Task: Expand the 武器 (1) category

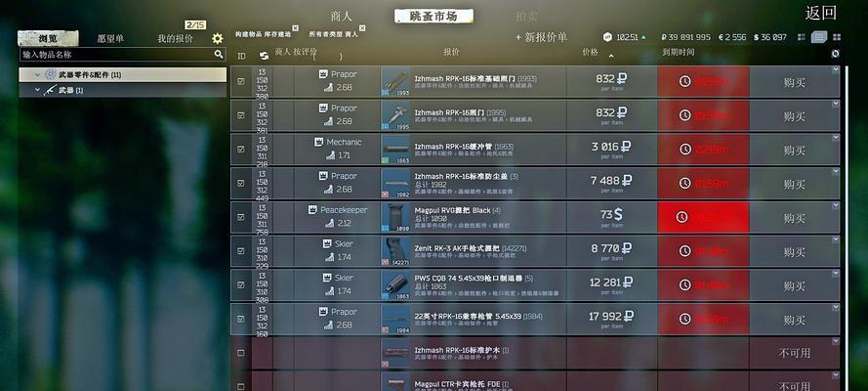Action: pyautogui.click(x=38, y=90)
